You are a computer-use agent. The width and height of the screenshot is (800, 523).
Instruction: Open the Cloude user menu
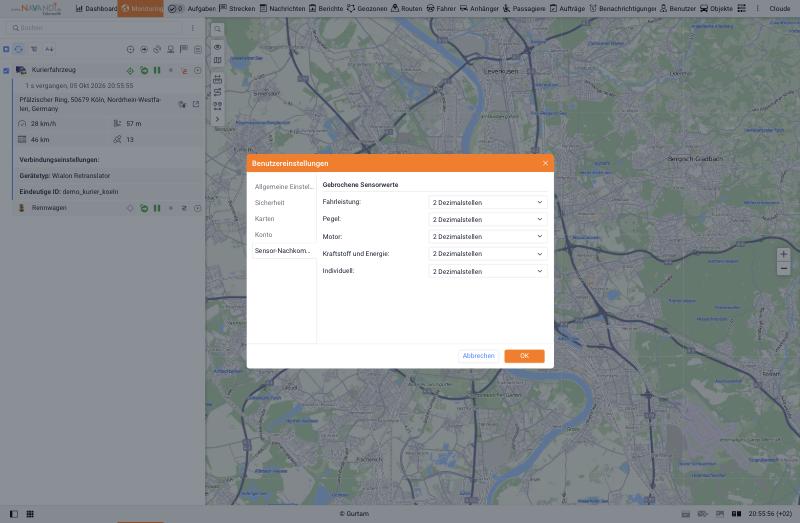point(779,9)
